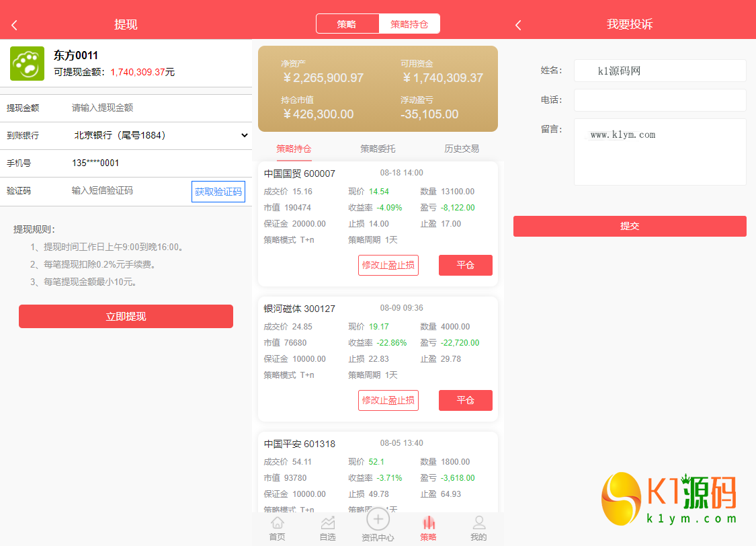Image resolution: width=756 pixels, height=546 pixels.
Task: Click 修改止盈止损 for 中国国贸
Action: tap(388, 266)
